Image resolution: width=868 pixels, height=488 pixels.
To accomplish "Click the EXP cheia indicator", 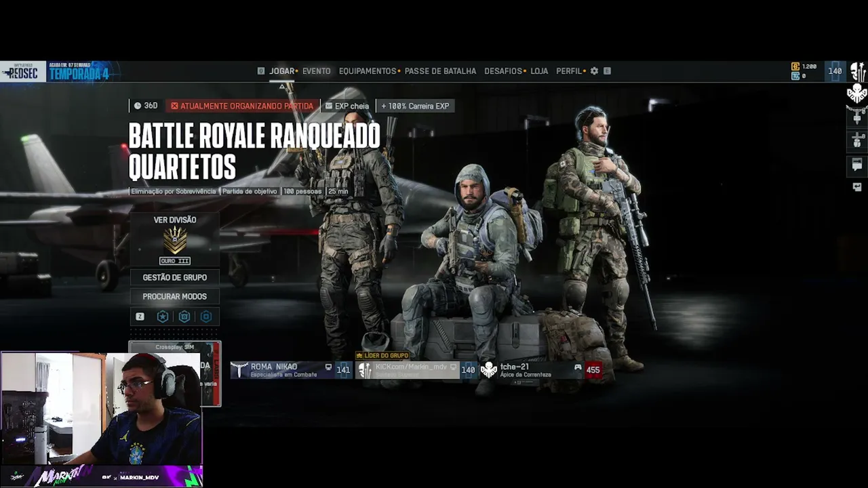I will (347, 106).
